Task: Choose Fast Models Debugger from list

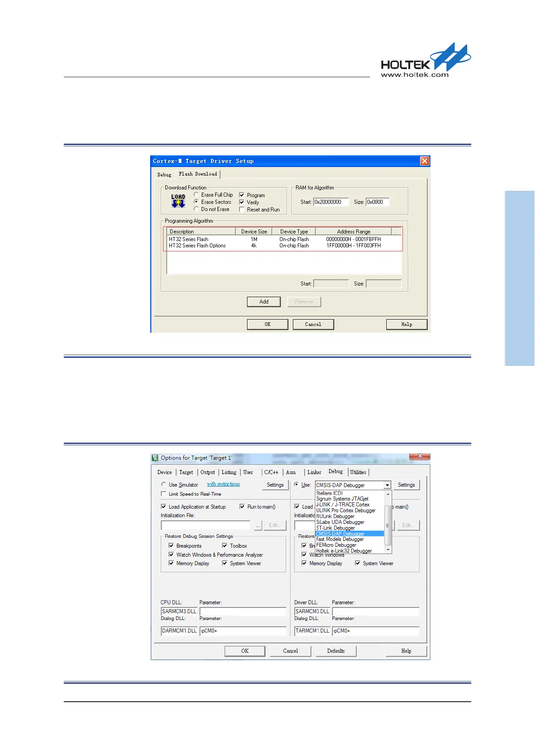Action: pyautogui.click(x=350, y=539)
